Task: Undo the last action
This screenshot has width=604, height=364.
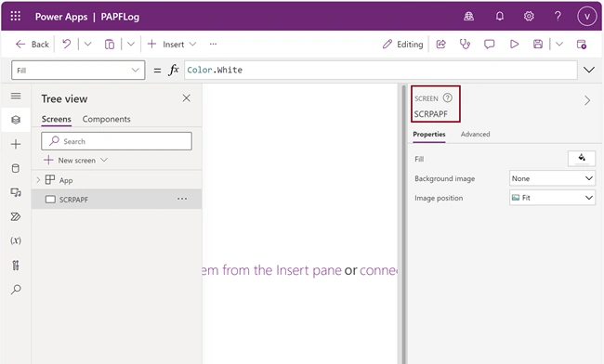Action: [x=67, y=45]
